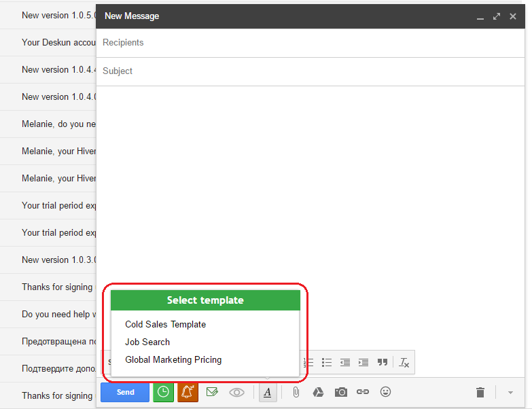Insert files using the Google Drive icon

[x=318, y=393]
